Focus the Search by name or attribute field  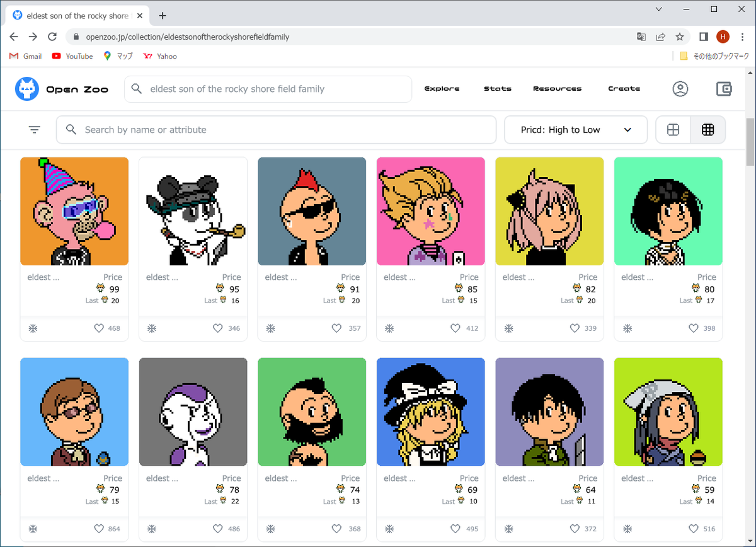click(x=276, y=130)
